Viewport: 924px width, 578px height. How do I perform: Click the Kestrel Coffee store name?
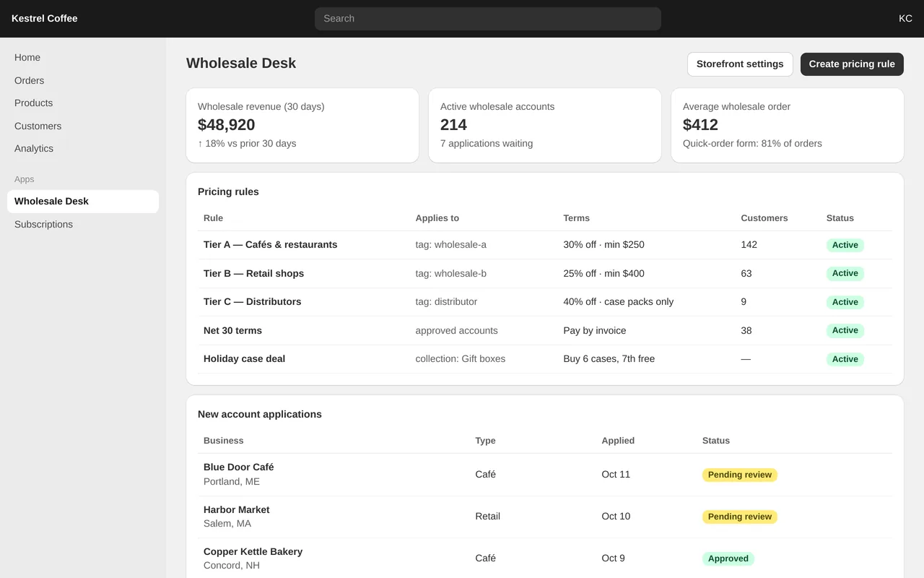[45, 19]
